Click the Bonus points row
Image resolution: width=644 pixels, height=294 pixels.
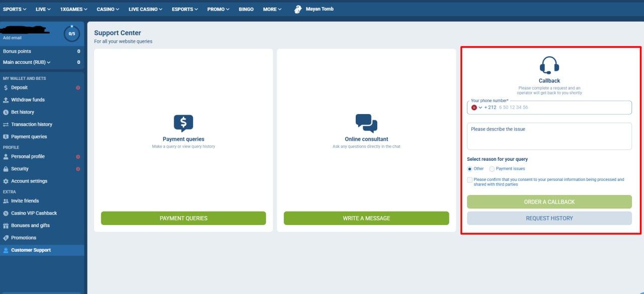pos(42,51)
